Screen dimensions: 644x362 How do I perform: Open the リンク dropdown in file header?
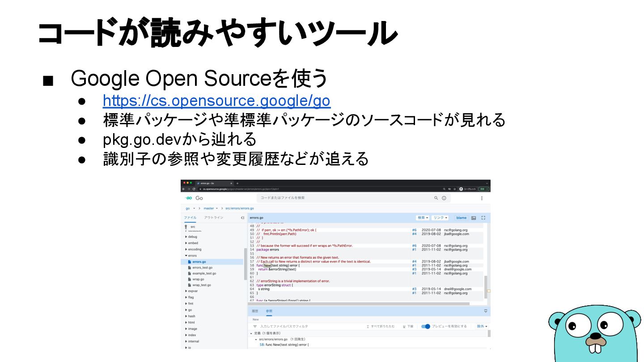point(440,218)
